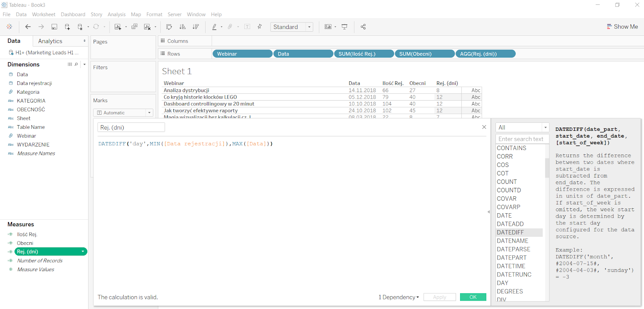Click the Save icon in toolbar
This screenshot has height=309, width=644.
coord(54,27)
